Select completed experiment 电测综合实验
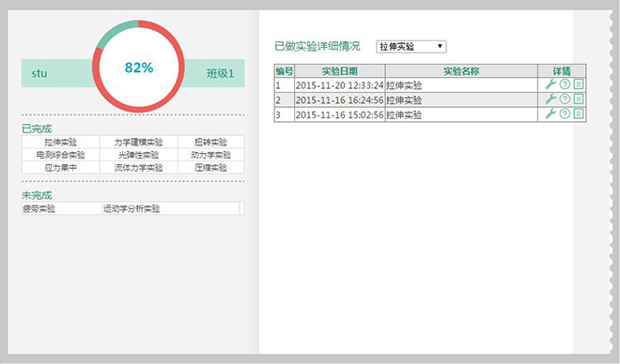The width and height of the screenshot is (620, 364). [x=60, y=155]
